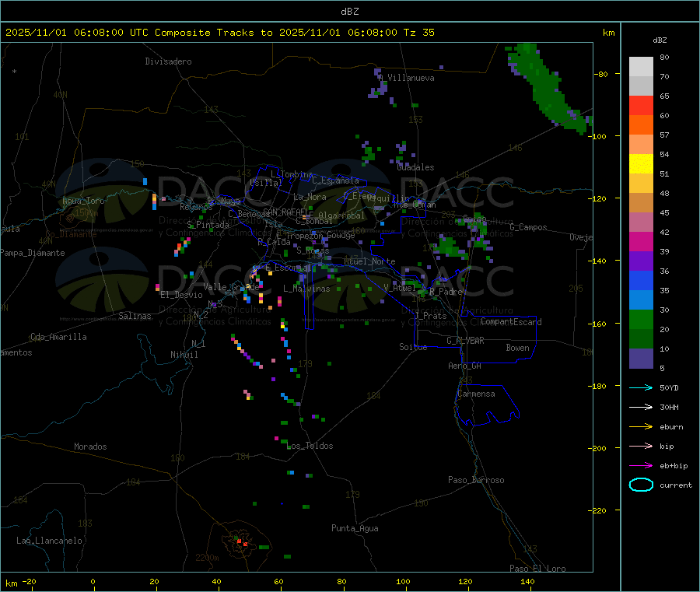Click the green 20 dBZ color swatch
The width and height of the screenshot is (700, 592).
tap(641, 319)
